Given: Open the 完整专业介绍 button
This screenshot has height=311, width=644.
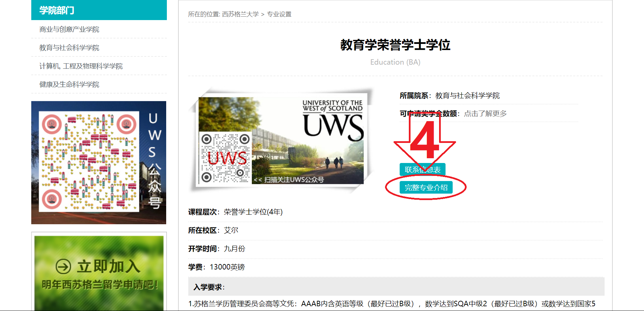Looking at the screenshot, I should [x=426, y=187].
